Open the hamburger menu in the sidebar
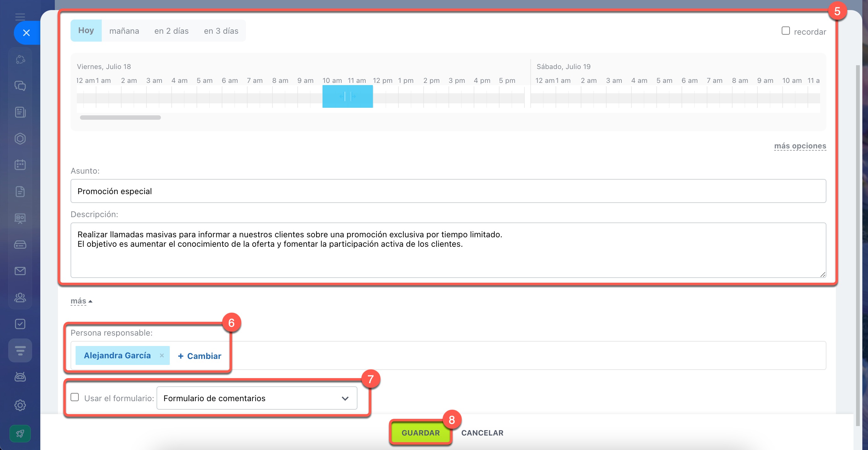This screenshot has height=450, width=868. 20,17
